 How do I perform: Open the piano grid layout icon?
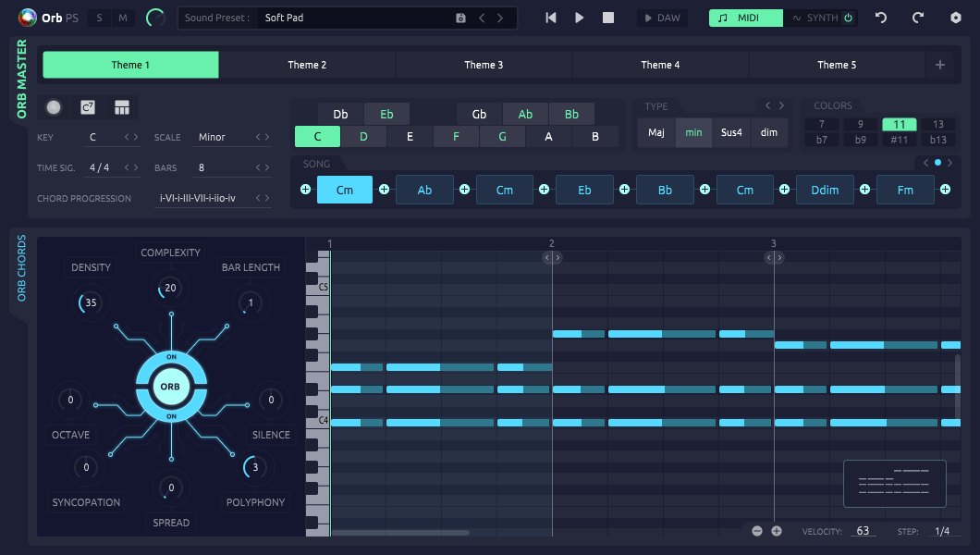coord(122,107)
